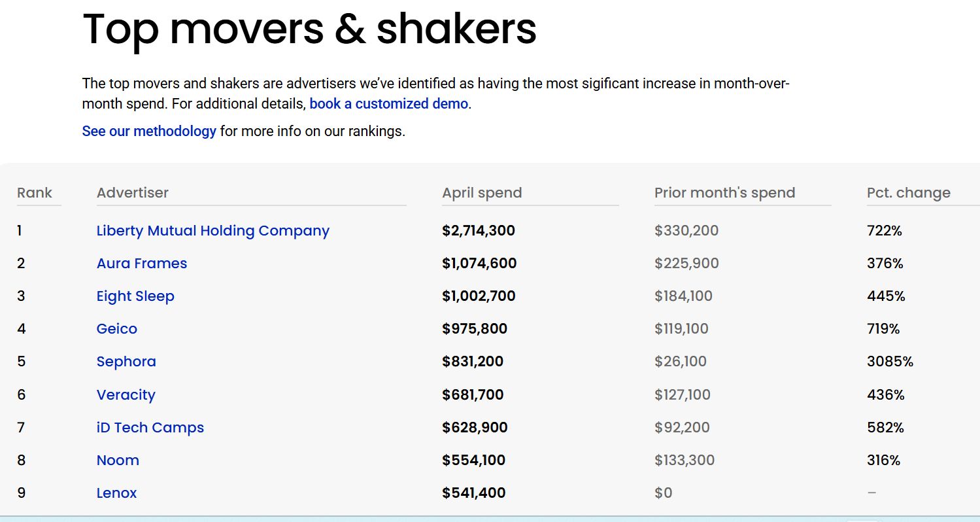Open the See our methodology link
The height and width of the screenshot is (522, 980).
(149, 131)
